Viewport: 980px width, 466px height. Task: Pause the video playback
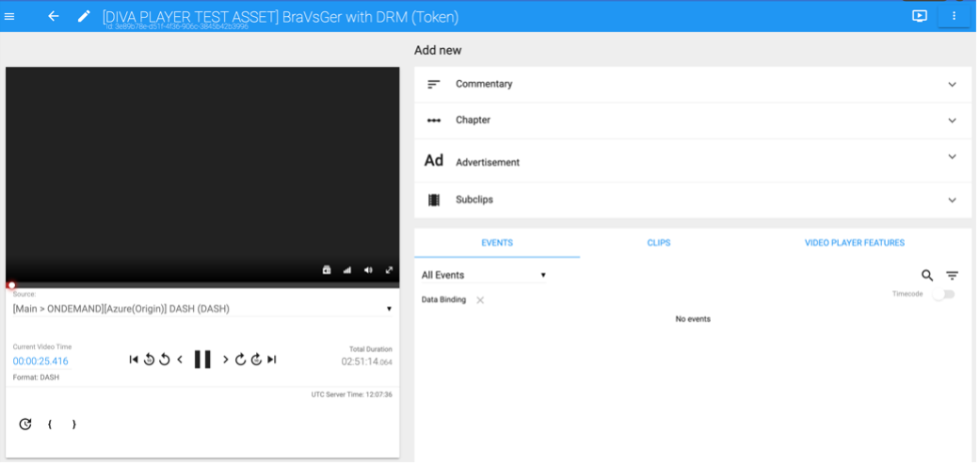click(x=202, y=360)
